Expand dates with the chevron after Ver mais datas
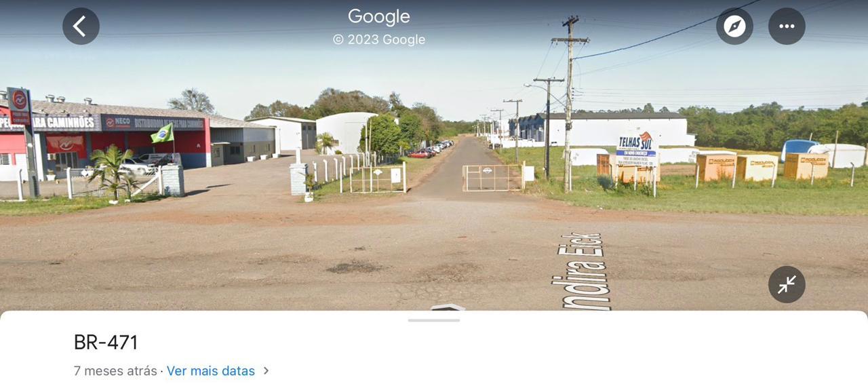This screenshot has height=386, width=868. (x=267, y=371)
